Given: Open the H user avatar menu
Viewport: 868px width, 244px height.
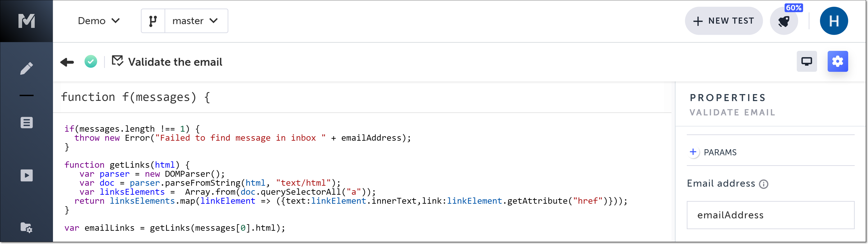Looking at the screenshot, I should coord(834,21).
